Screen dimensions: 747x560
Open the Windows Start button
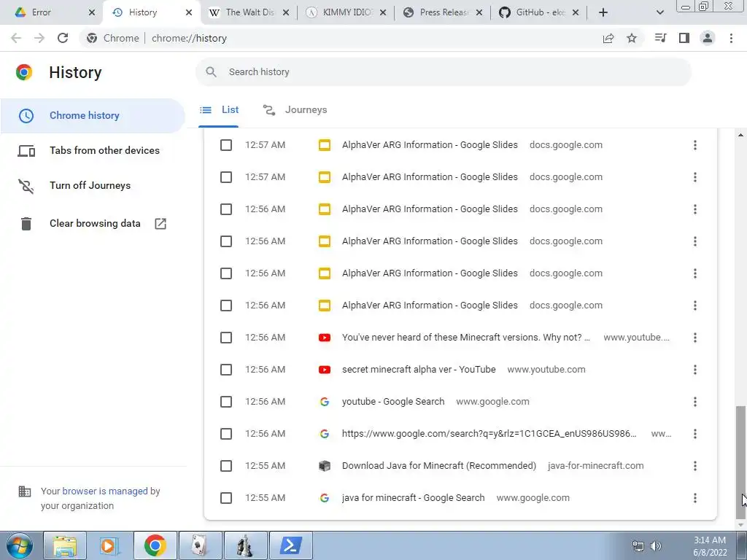(20, 545)
